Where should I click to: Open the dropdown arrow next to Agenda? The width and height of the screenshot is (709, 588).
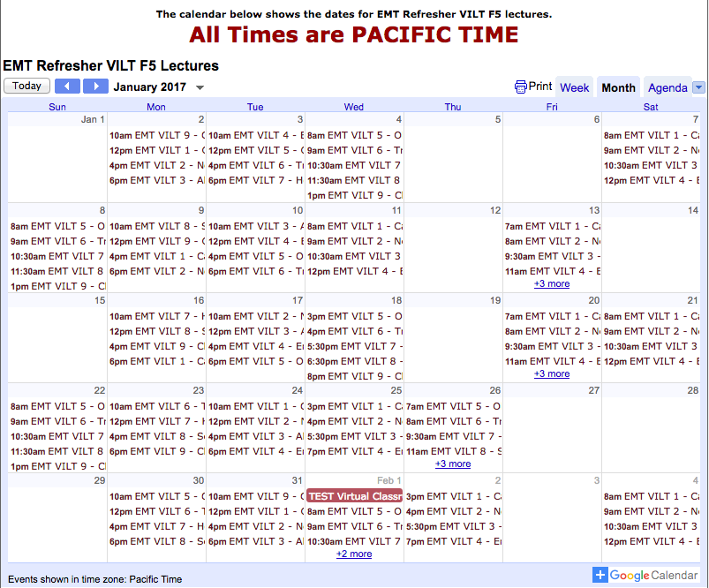coord(698,87)
